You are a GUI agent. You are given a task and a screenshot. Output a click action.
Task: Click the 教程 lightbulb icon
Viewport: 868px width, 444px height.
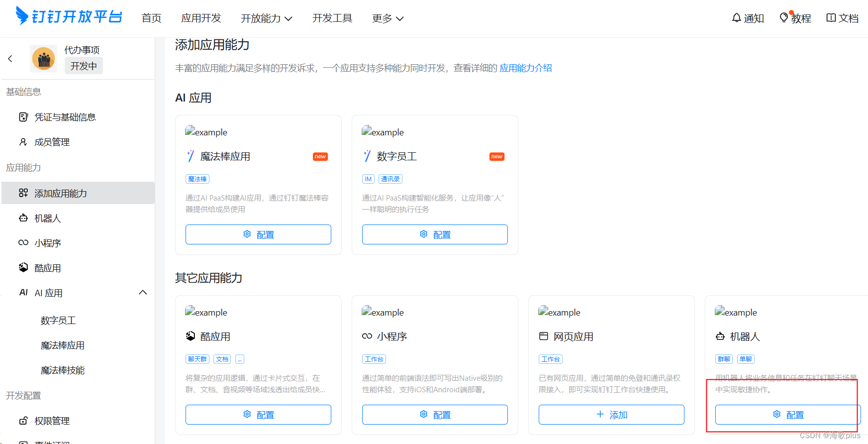pyautogui.click(x=784, y=17)
